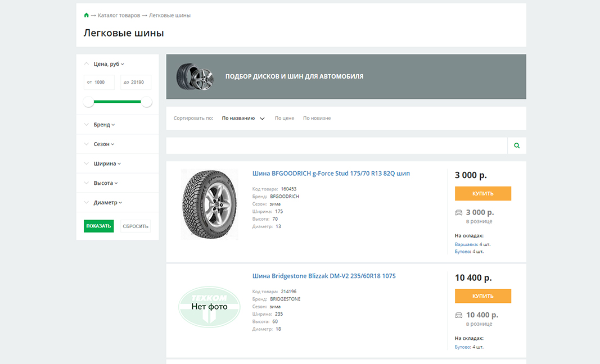Click the maximum price field showing 20190
The image size is (600, 364).
(x=136, y=82)
